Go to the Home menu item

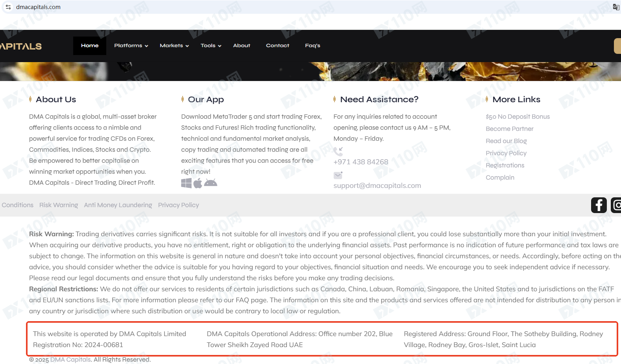(x=90, y=46)
